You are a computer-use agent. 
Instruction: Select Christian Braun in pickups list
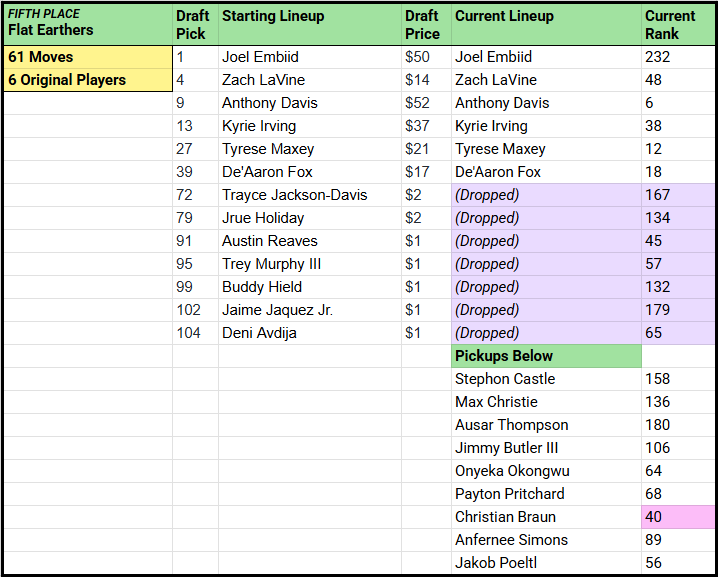(545, 517)
